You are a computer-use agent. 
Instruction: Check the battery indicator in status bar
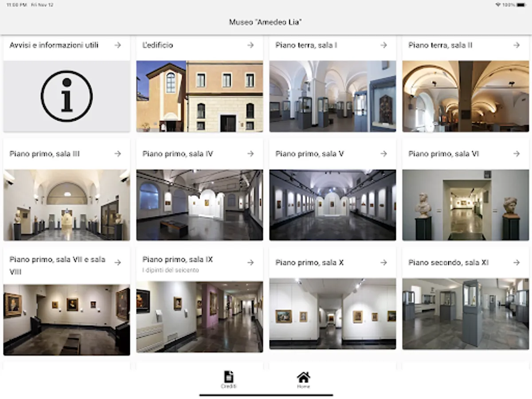click(x=521, y=5)
